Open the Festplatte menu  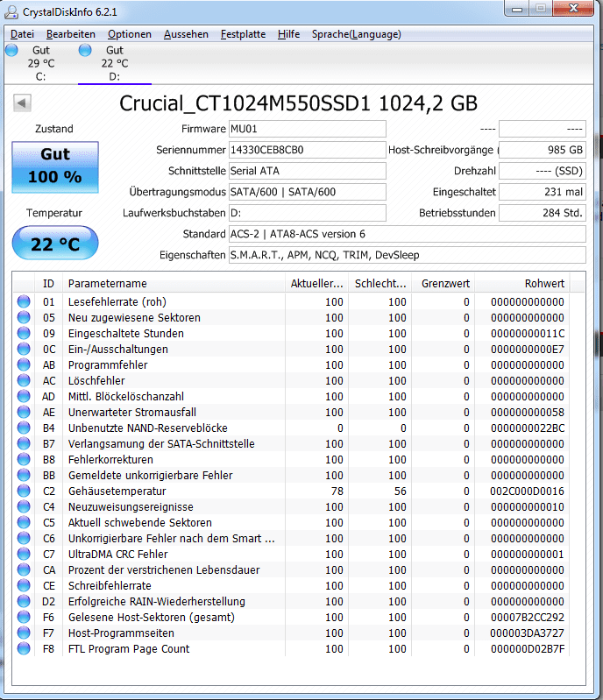coord(243,34)
